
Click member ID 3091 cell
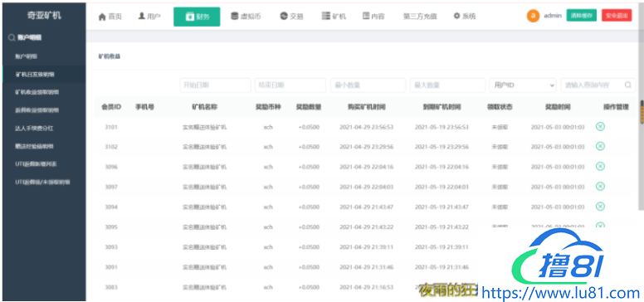tap(111, 267)
